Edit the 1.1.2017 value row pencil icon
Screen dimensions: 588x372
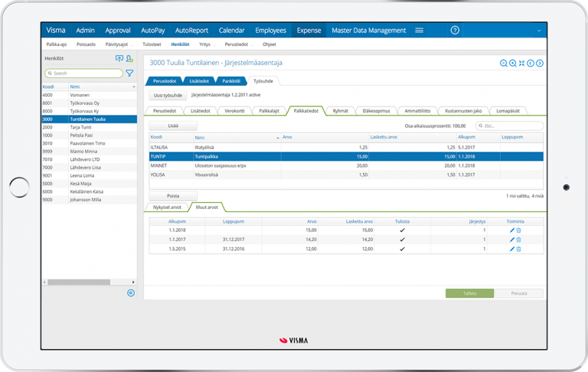click(x=512, y=240)
